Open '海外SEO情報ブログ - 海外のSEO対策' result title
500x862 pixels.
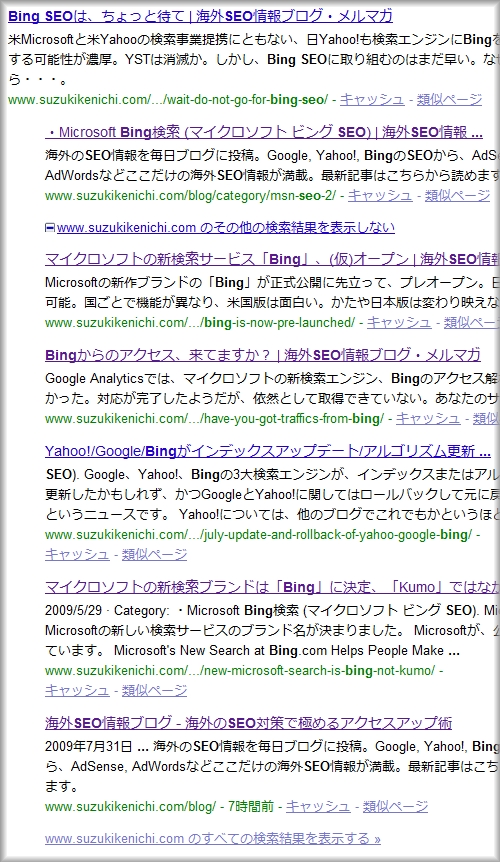pos(248,723)
